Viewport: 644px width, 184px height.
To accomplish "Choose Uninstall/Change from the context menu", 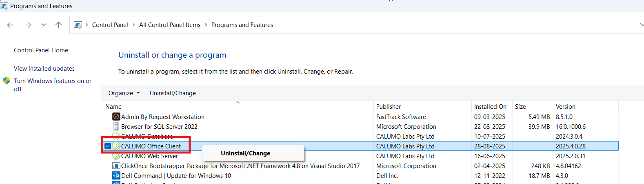I will [x=245, y=153].
